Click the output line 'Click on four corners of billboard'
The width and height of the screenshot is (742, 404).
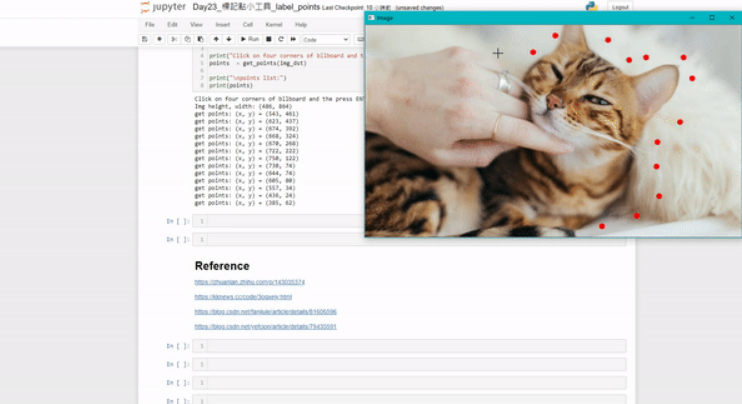tap(279, 99)
